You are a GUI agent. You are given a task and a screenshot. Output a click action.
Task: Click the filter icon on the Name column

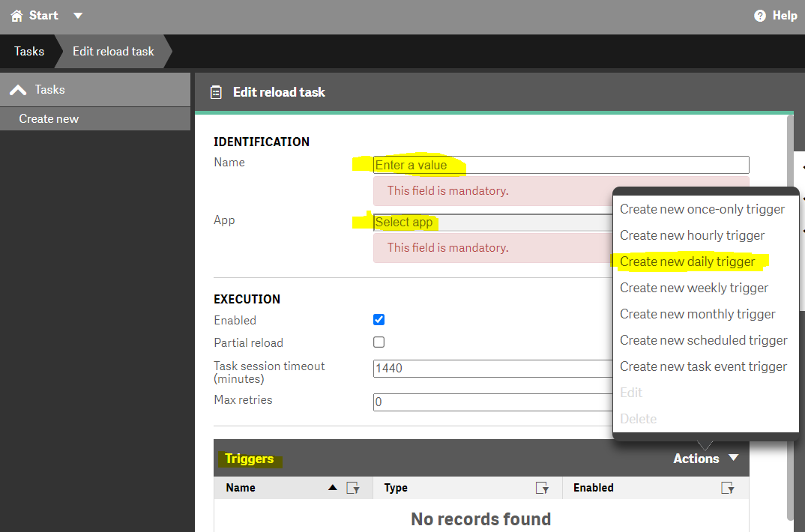click(x=351, y=488)
